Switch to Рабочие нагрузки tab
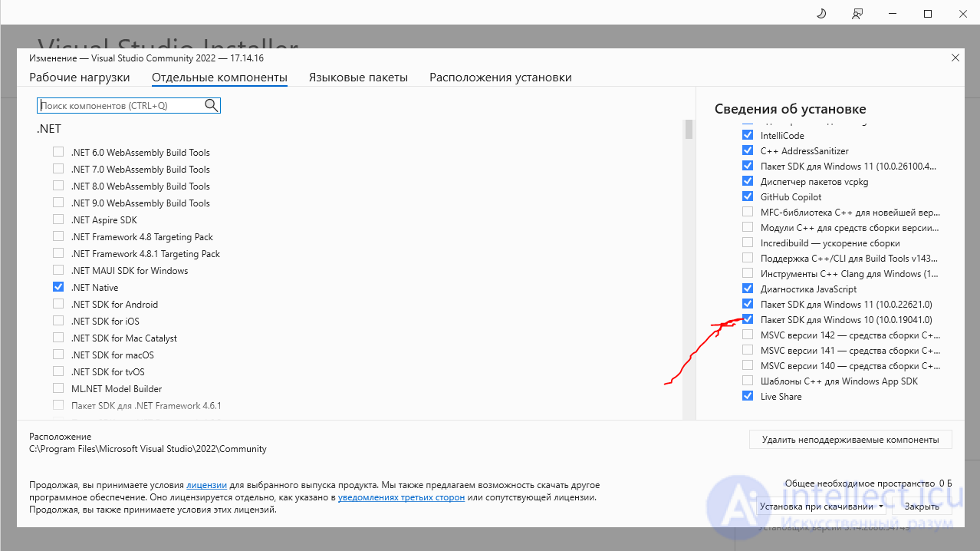Image resolution: width=980 pixels, height=551 pixels. 80,78
